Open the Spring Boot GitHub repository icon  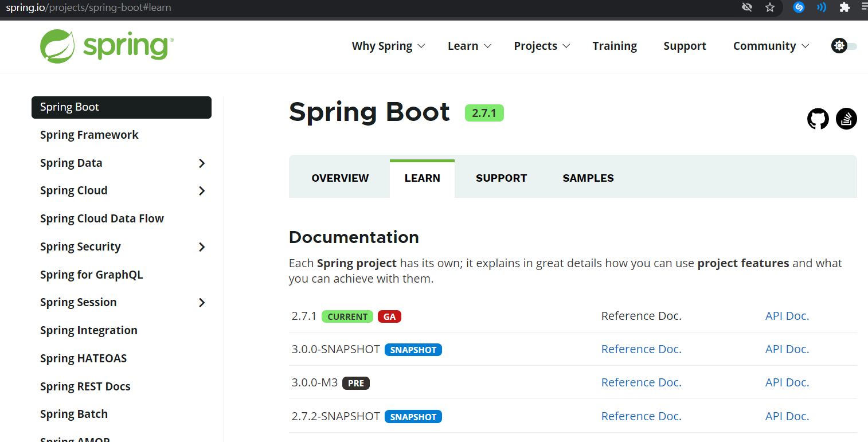818,119
